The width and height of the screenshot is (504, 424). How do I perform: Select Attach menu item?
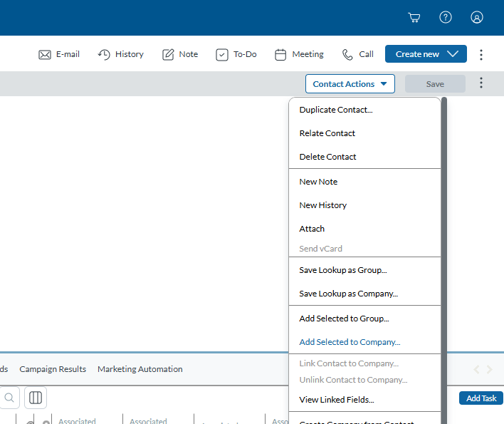tap(364, 229)
